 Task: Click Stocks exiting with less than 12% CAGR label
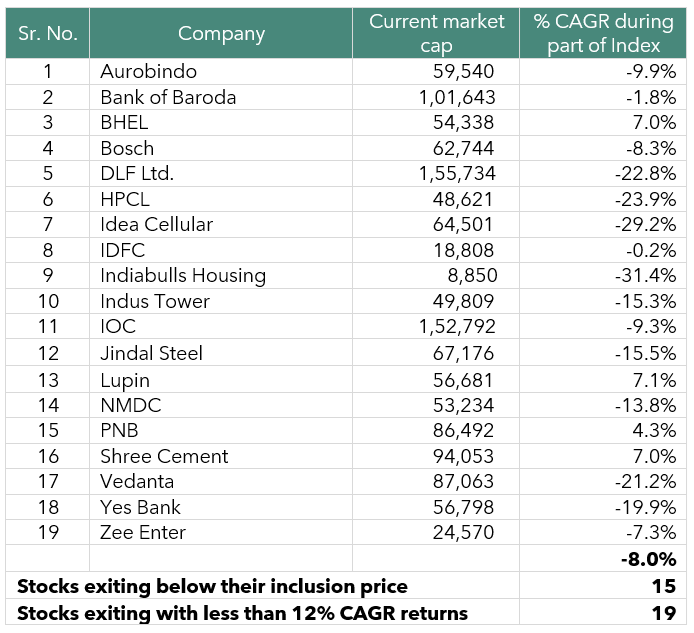pos(242,614)
